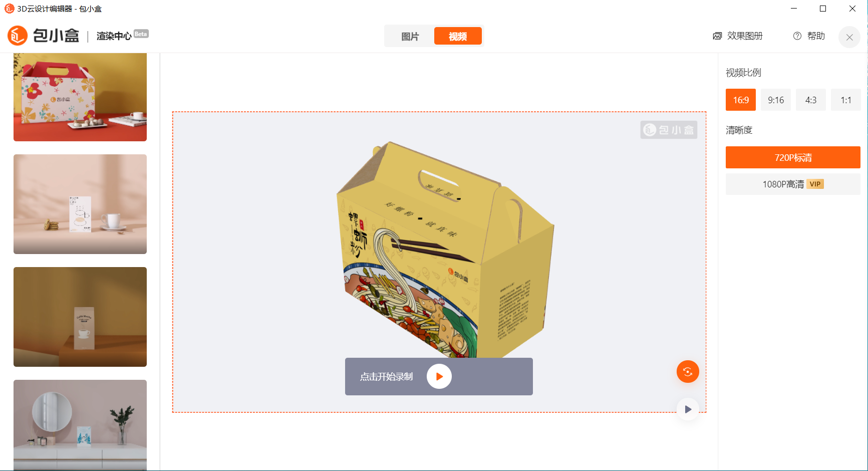Switch to the 视频 tab
Viewport: 868px width, 471px height.
tap(458, 36)
